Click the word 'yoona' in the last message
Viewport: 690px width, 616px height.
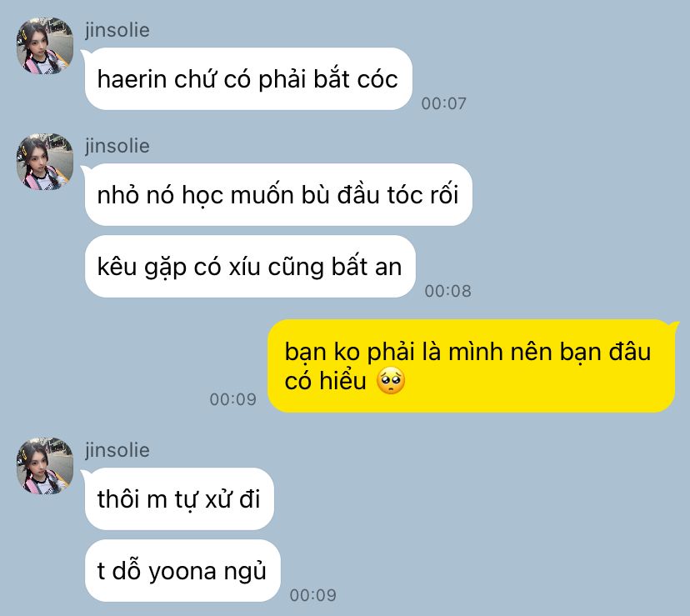coord(182,573)
